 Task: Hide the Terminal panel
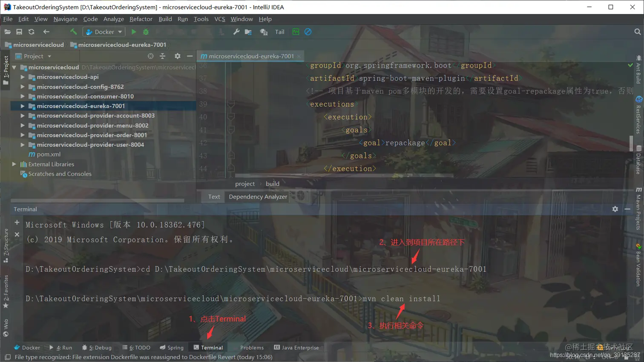tap(627, 209)
